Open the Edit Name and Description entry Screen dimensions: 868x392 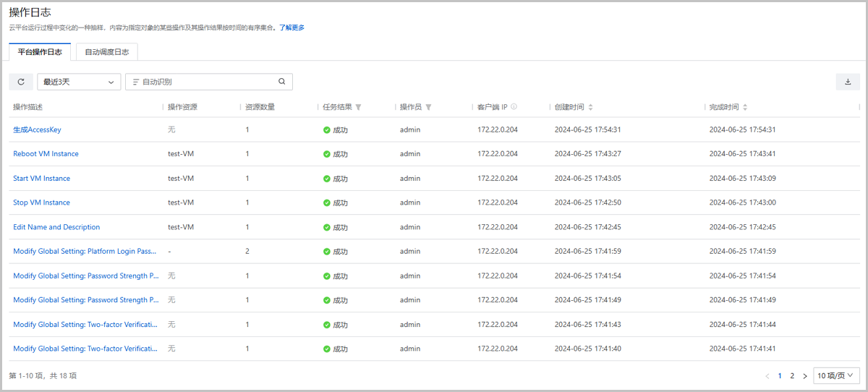coord(56,227)
